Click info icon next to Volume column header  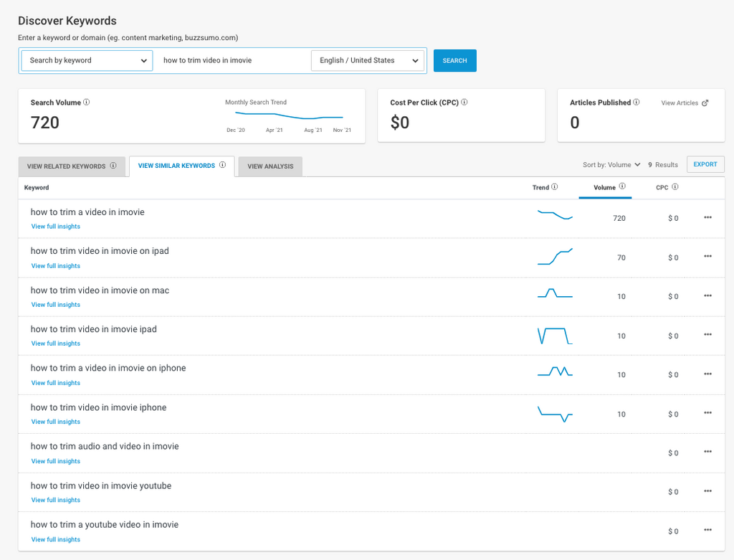pyautogui.click(x=621, y=187)
